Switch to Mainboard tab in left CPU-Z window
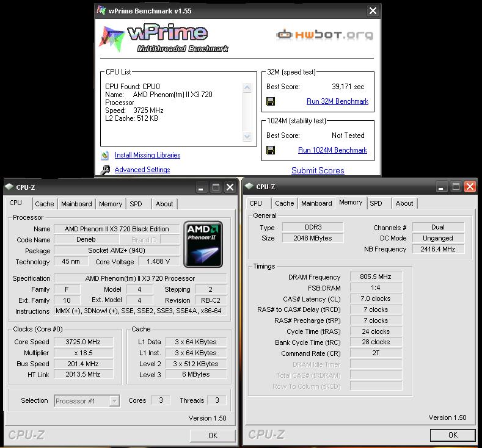Viewport: 482px width, 448px height. pos(76,204)
